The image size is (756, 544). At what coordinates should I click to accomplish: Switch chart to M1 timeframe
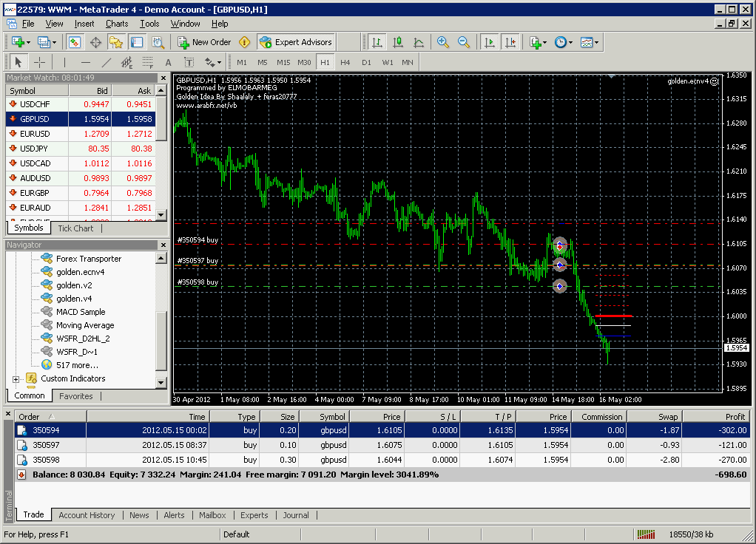(242, 62)
